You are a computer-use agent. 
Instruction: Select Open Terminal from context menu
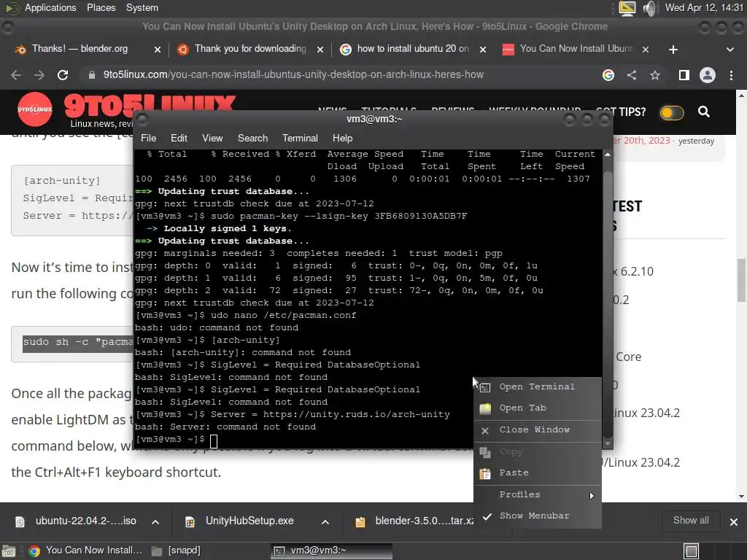coord(538,386)
